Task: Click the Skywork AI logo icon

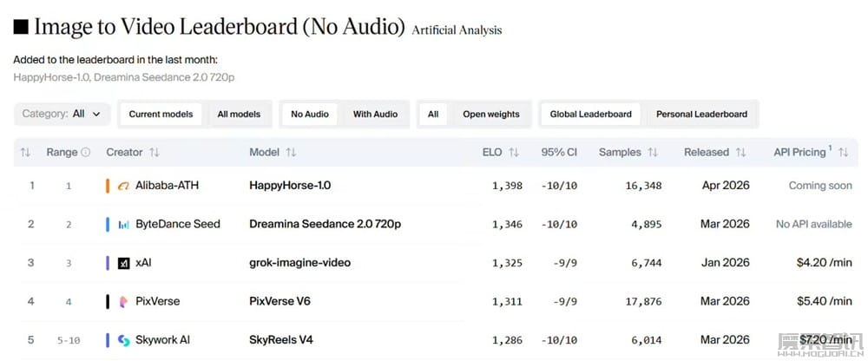Action: 123,340
